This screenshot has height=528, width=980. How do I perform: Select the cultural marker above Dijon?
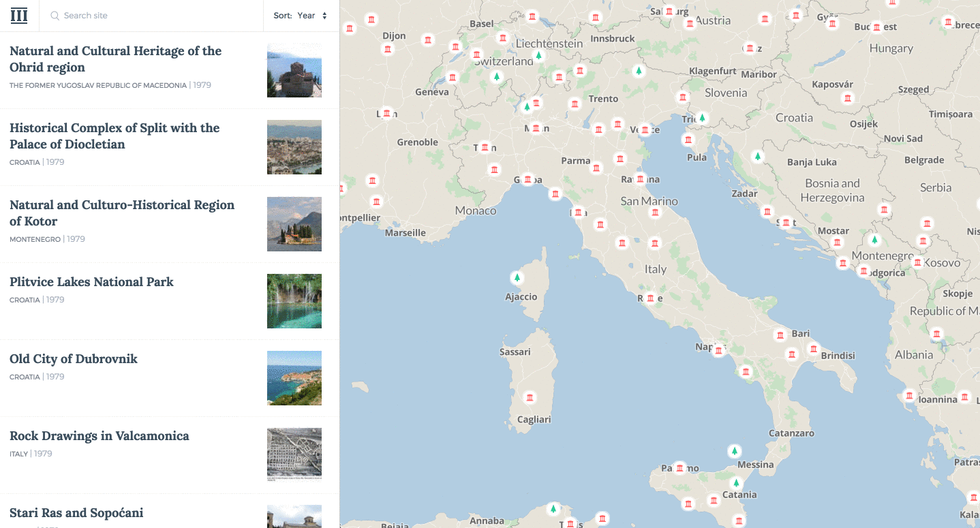click(x=371, y=20)
